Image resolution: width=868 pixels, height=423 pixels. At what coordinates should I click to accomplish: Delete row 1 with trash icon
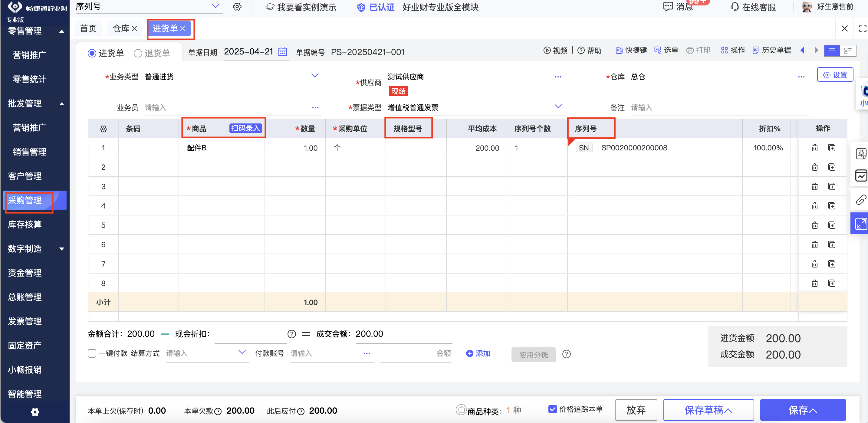(814, 148)
